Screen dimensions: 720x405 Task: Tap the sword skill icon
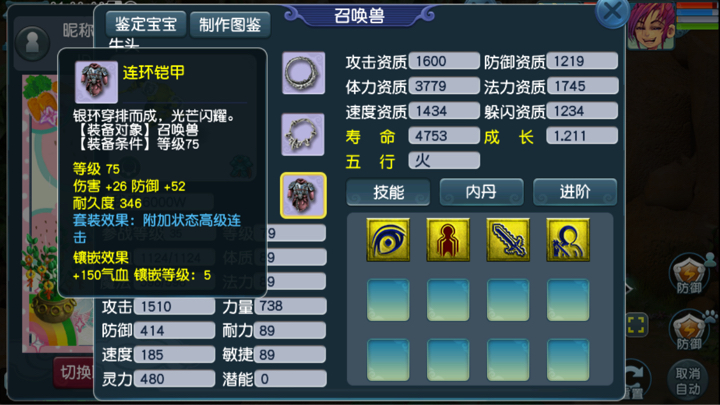click(x=508, y=240)
